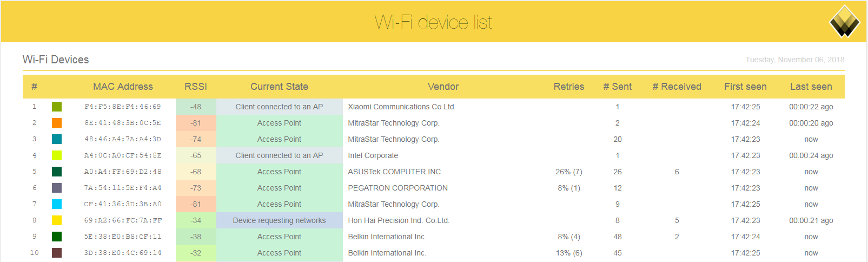The image size is (868, 262).
Task: Click Intel Corporate vendor cell
Action: (373, 155)
